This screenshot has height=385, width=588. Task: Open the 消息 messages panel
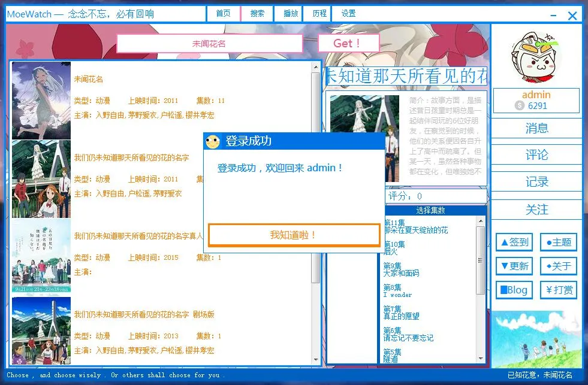click(x=536, y=128)
